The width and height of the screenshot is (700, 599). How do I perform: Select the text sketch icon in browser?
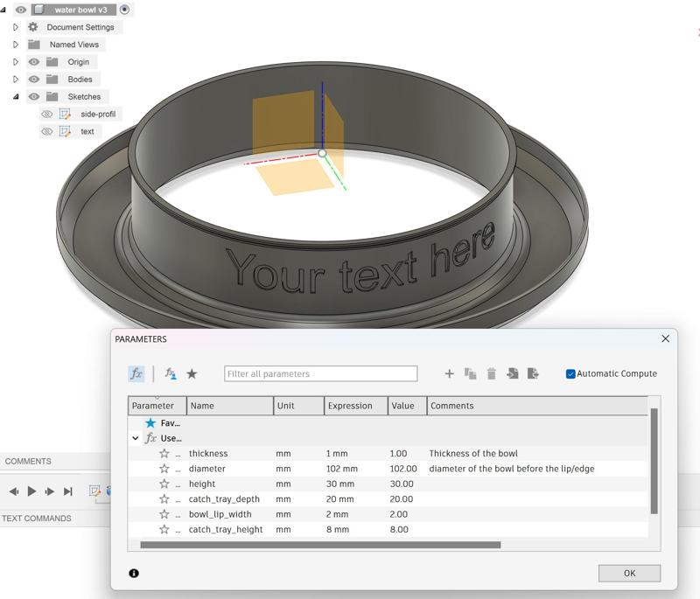point(65,131)
